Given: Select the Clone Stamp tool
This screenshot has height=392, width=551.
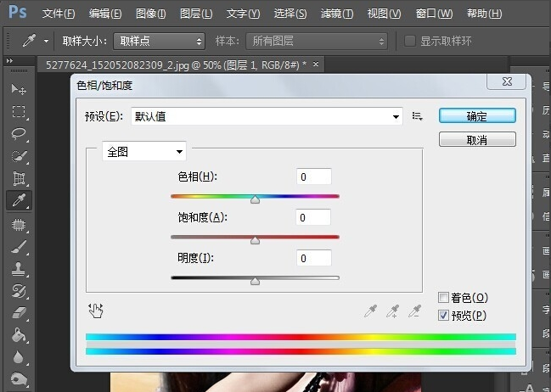Looking at the screenshot, I should click(18, 268).
